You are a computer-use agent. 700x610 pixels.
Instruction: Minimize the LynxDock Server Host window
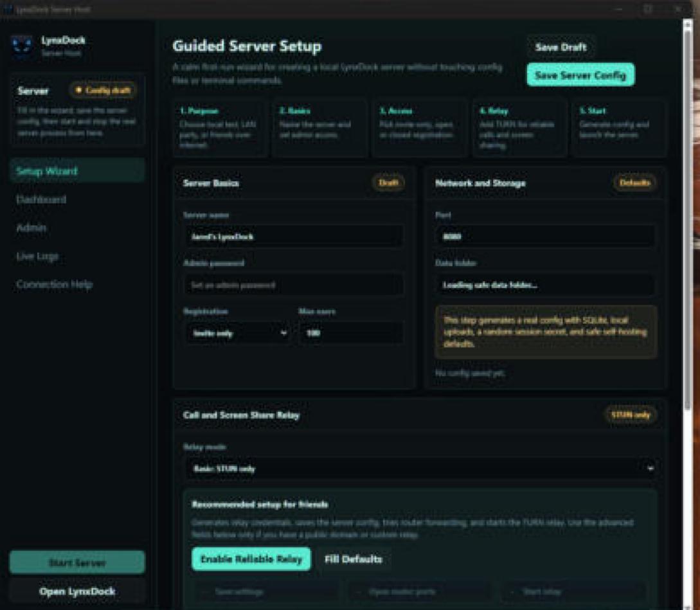pyautogui.click(x=619, y=9)
